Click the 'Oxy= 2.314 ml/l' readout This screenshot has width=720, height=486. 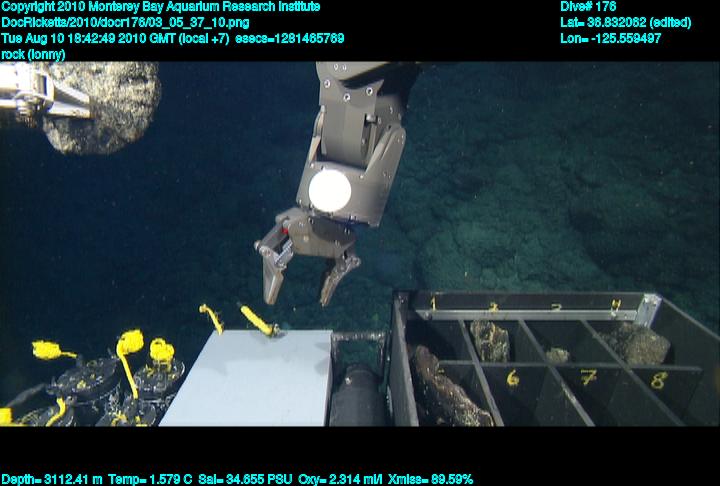click(x=340, y=479)
